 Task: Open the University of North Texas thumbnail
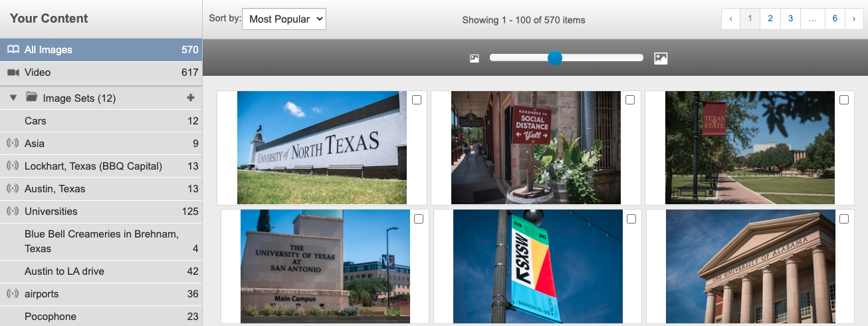tap(322, 148)
